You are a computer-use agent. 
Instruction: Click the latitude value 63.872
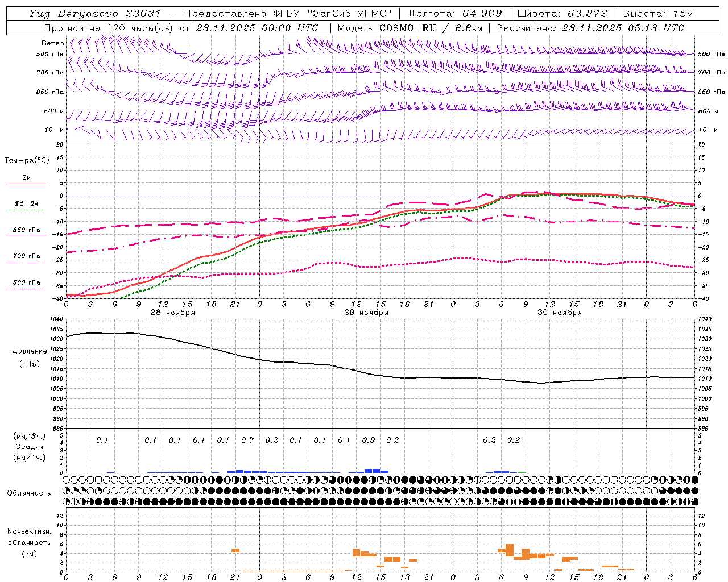pyautogui.click(x=586, y=14)
